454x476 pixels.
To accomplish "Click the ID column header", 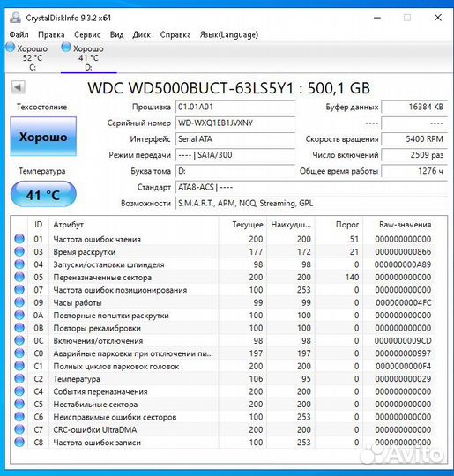I will [38, 225].
